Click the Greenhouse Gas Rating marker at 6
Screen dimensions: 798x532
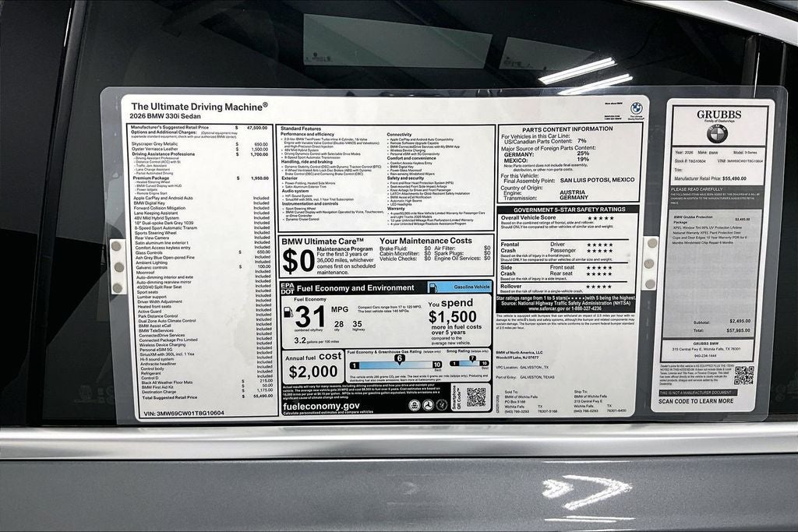point(399,358)
